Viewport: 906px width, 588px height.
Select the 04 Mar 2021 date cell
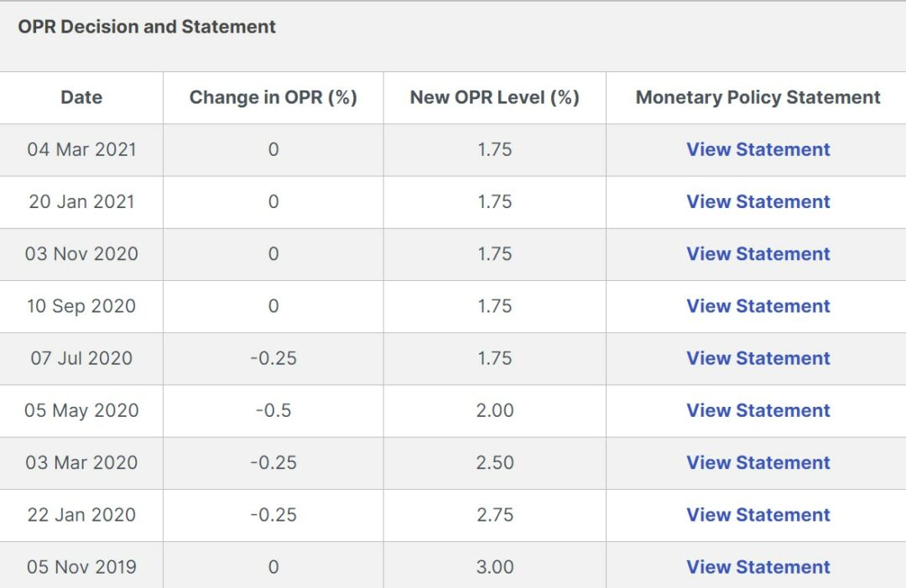point(81,149)
